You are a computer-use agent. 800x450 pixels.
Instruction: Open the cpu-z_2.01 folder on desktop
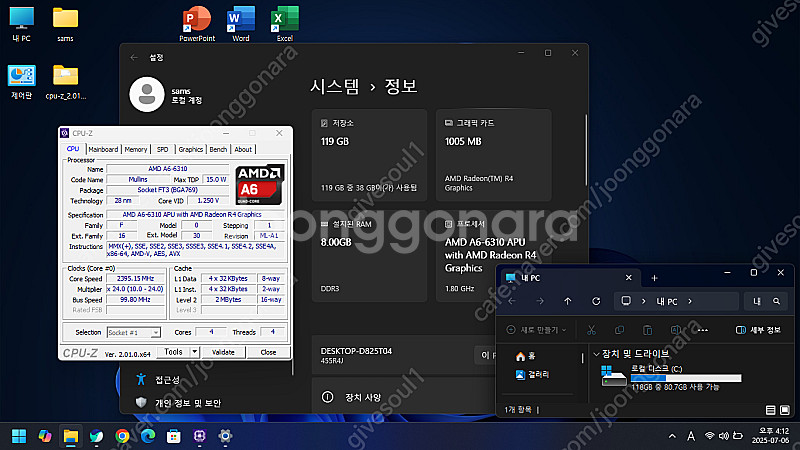point(65,82)
